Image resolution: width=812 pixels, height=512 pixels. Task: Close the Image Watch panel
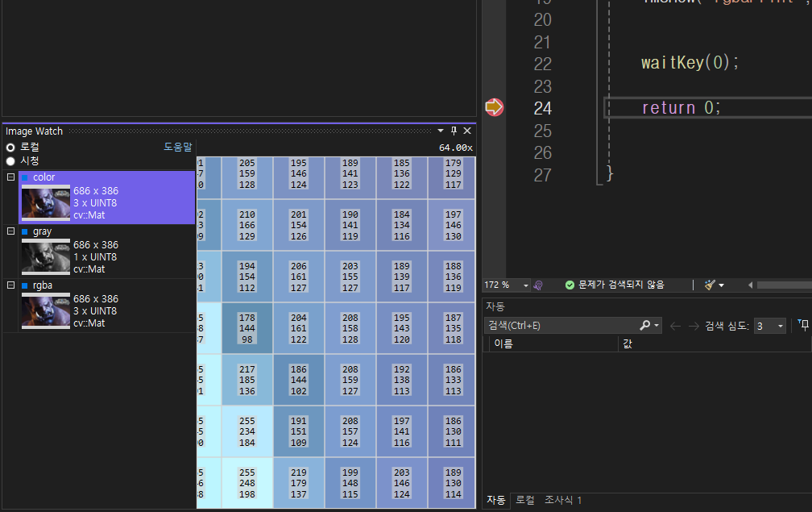(x=467, y=131)
